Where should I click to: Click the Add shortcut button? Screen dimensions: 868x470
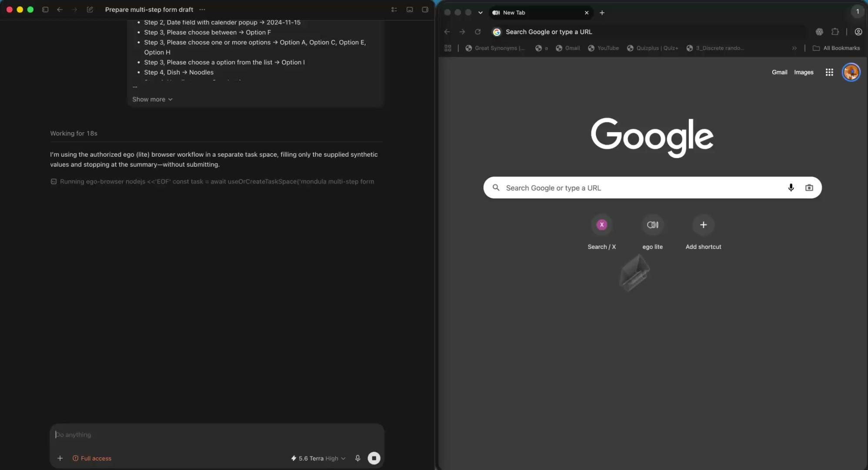point(704,233)
